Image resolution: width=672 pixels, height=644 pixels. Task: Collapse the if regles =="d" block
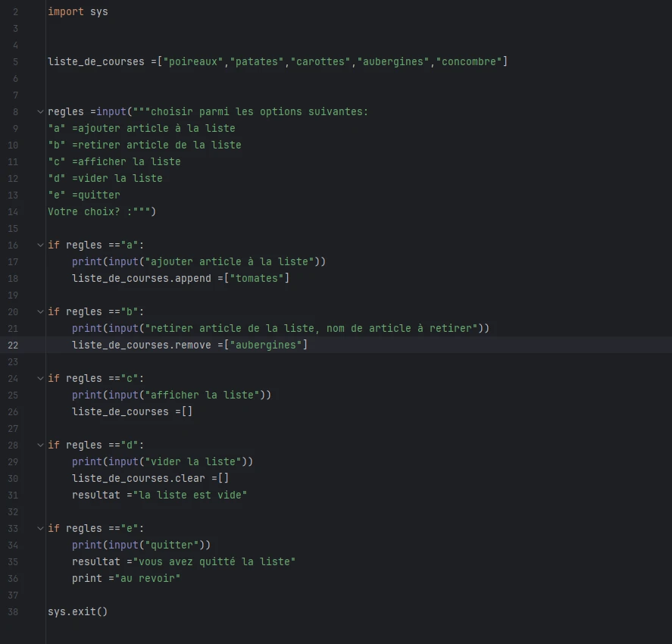[x=40, y=445]
